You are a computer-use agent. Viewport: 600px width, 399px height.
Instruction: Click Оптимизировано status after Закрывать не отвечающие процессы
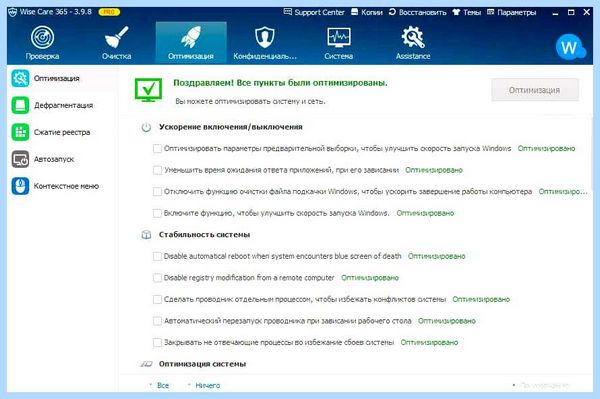point(429,342)
